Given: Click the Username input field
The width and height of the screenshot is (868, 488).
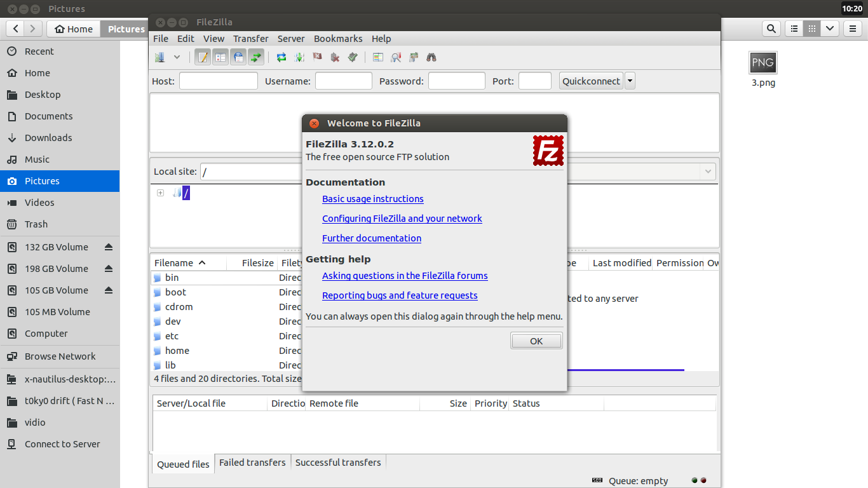Looking at the screenshot, I should [x=344, y=81].
